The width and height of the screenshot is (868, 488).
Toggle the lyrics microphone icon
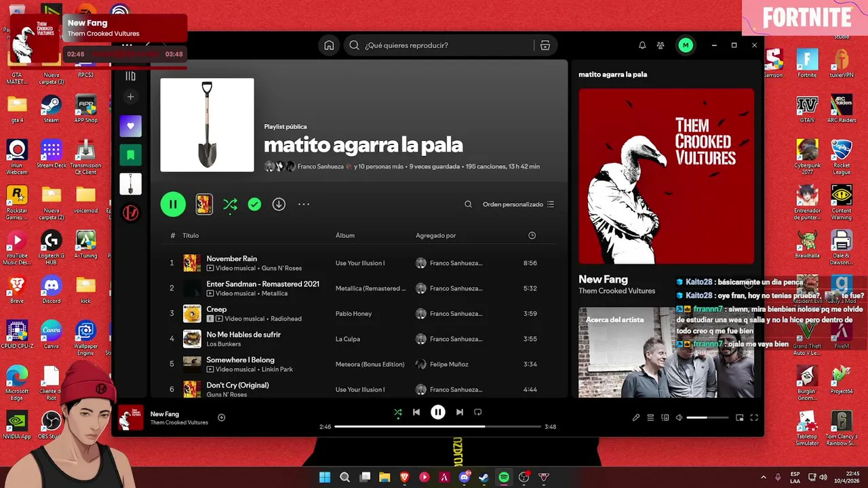coord(636,418)
